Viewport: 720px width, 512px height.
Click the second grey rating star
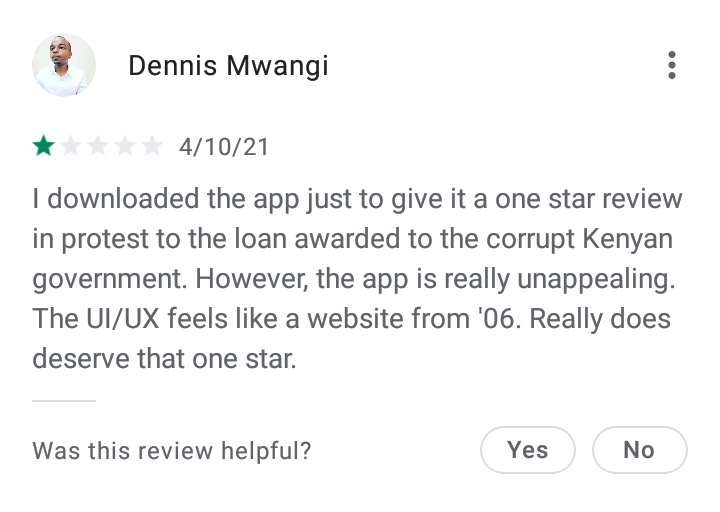[x=71, y=146]
